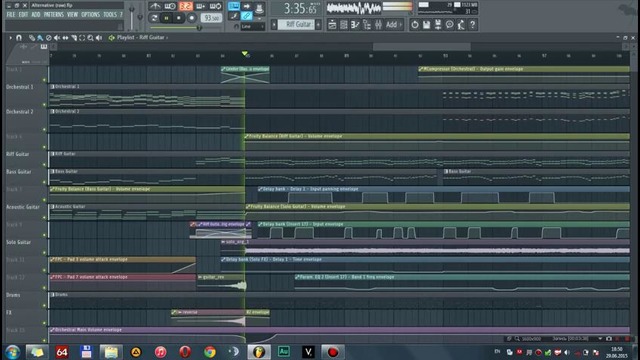Open the Line snap dropdown
The image size is (640, 360).
click(x=253, y=27)
